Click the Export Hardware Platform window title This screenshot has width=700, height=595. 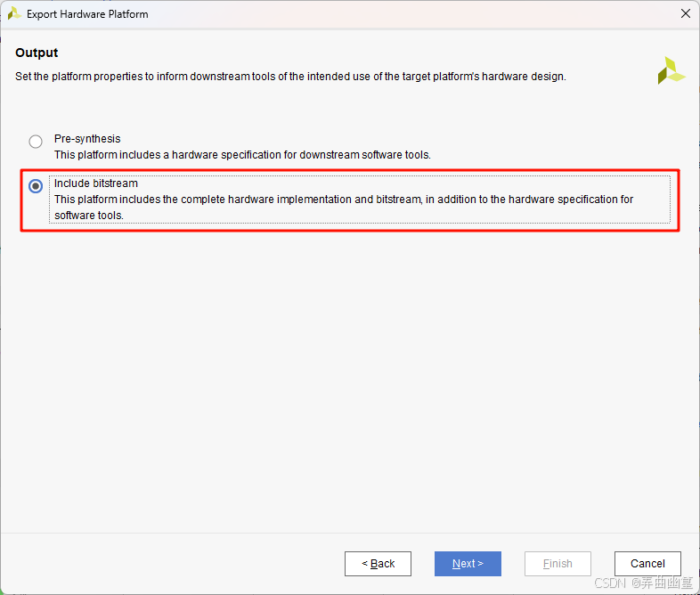point(87,14)
